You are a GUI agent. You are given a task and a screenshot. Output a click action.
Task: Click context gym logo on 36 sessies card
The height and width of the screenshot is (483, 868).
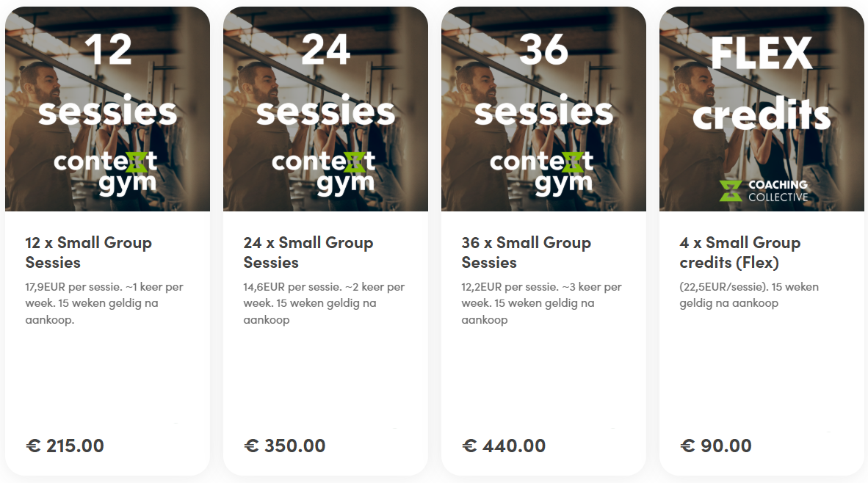point(542,173)
